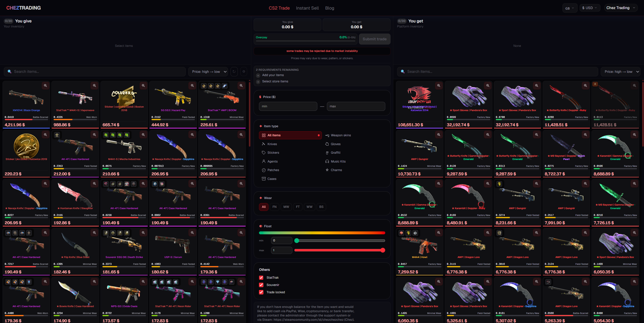The width and height of the screenshot is (644, 323).
Task: Open the GB language dropdown
Action: (x=570, y=8)
